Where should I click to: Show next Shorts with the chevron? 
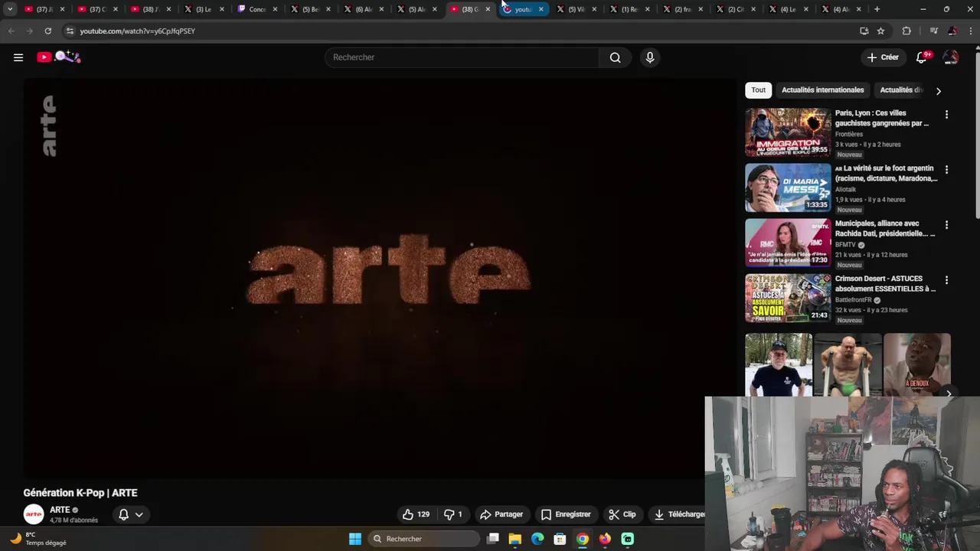coord(948,394)
